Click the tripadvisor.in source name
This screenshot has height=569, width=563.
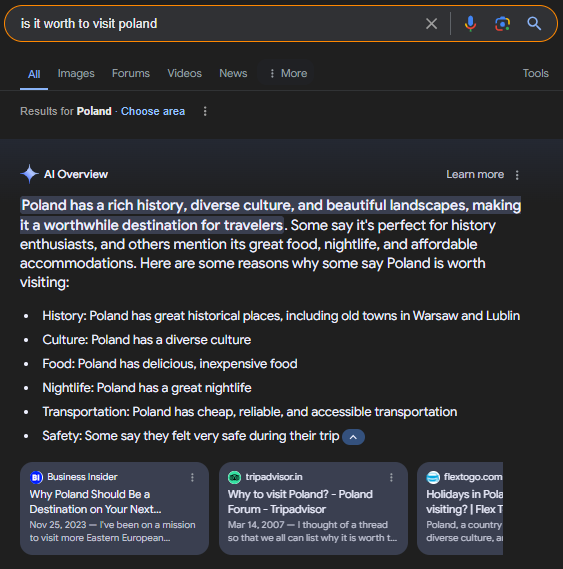(274, 477)
